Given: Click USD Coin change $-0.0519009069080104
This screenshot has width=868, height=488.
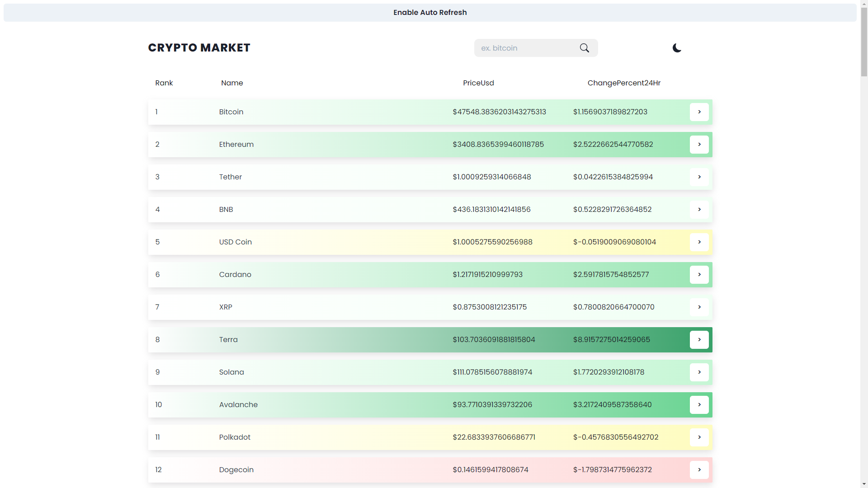Looking at the screenshot, I should (x=614, y=242).
